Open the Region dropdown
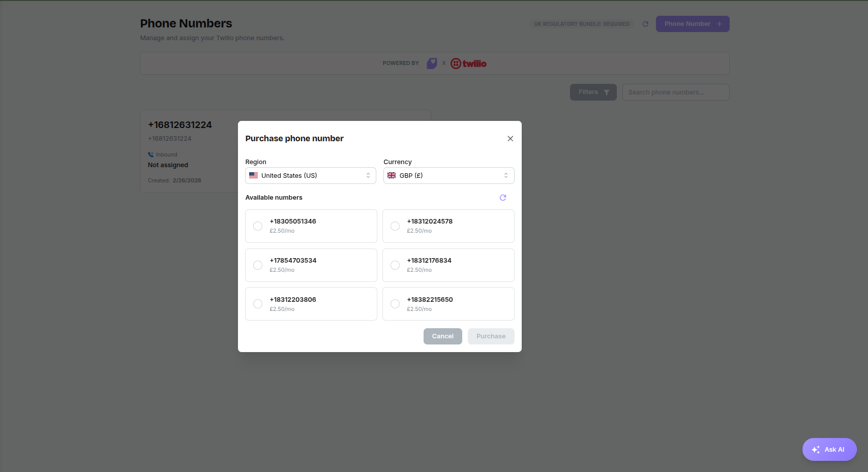Screen dimensions: 868x472 (x=311, y=175)
